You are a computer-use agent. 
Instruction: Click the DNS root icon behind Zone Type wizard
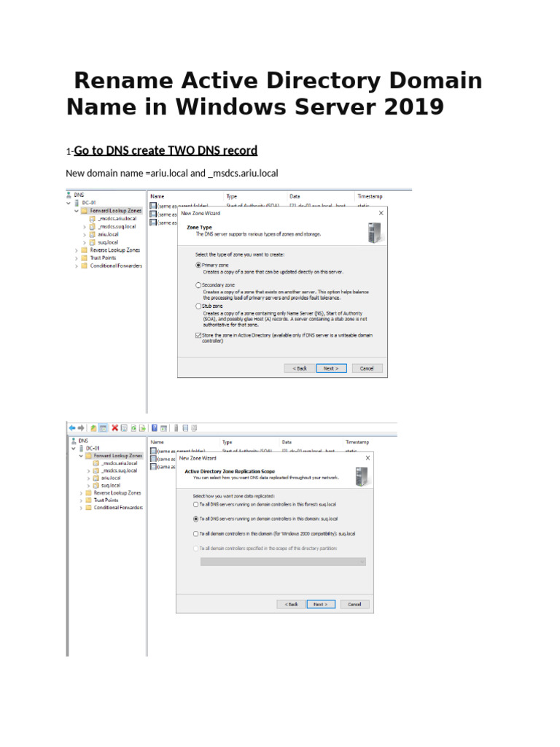click(69, 195)
